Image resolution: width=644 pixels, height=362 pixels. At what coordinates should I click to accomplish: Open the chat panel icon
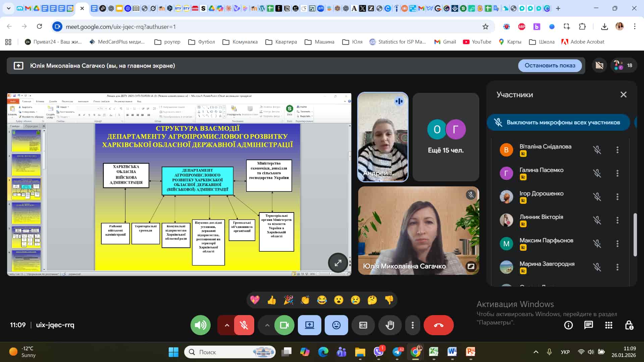pos(588,325)
